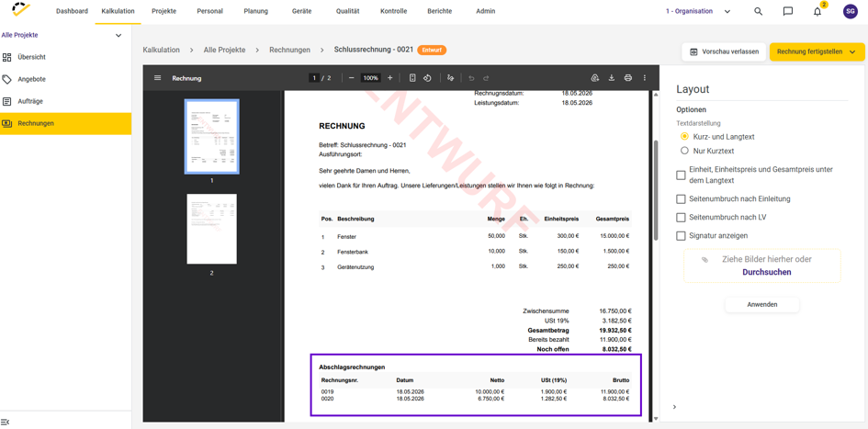Click Vorschau verlassen button
This screenshot has width=868, height=429.
tap(724, 51)
